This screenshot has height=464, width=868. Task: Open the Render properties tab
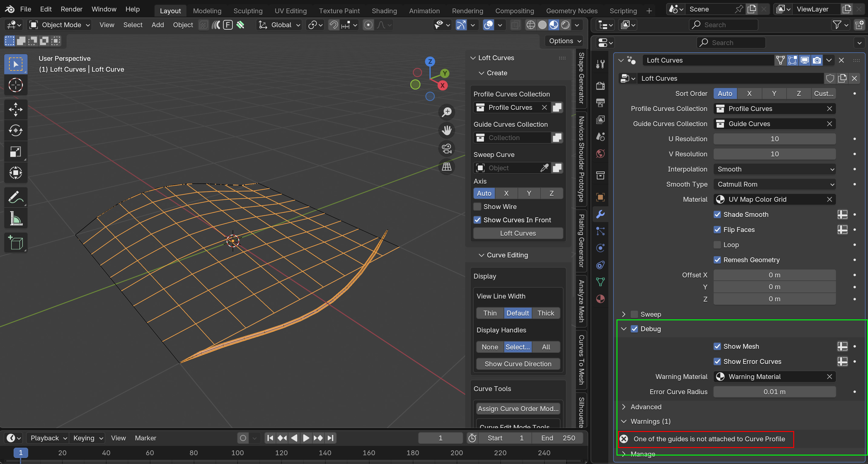(600, 86)
